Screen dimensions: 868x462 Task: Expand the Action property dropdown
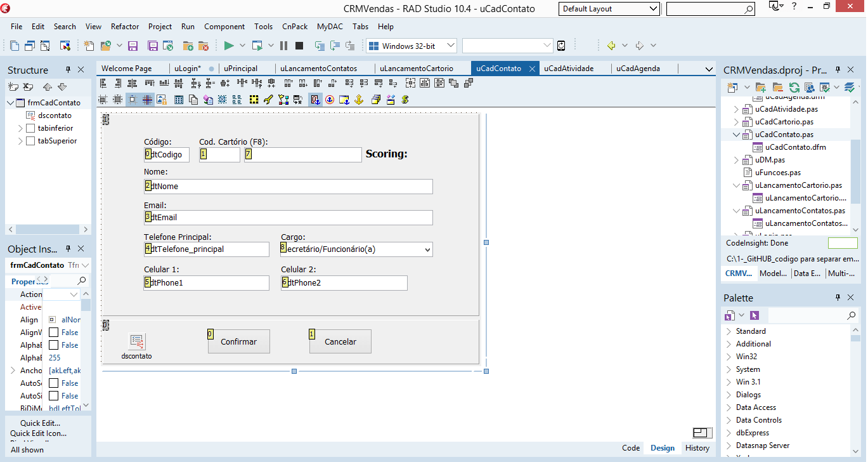(x=74, y=294)
